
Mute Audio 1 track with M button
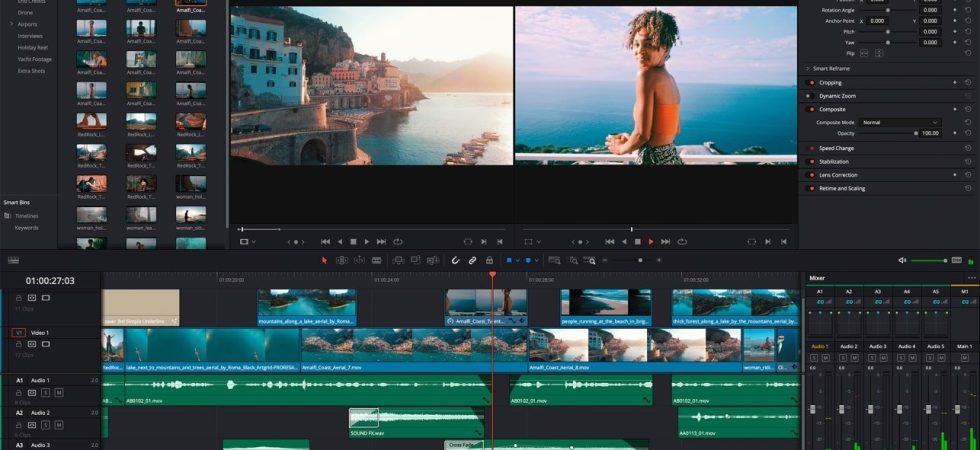click(59, 392)
